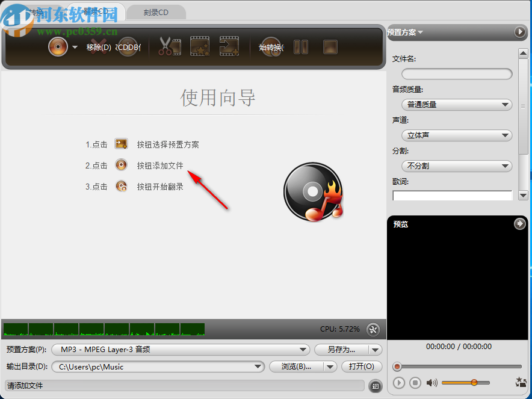This screenshot has height=399, width=532.
Task: Stop the conversion with the stop icon
Action: (330, 46)
